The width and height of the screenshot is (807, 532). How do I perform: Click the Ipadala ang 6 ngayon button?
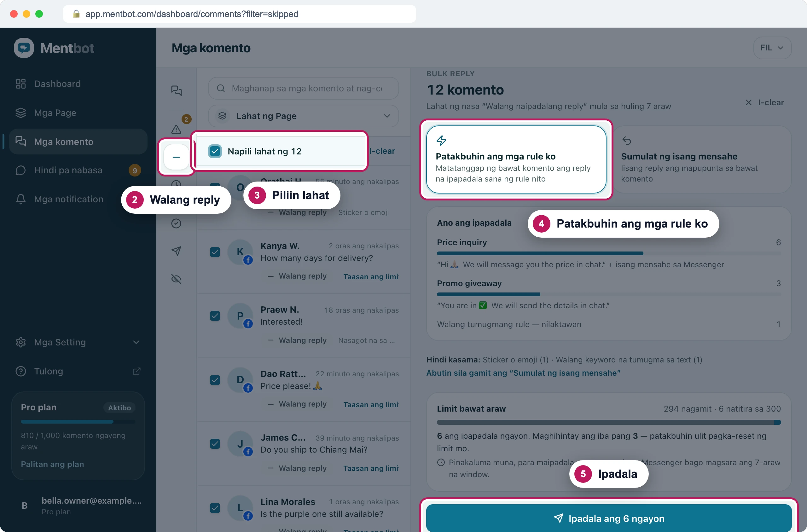(x=609, y=518)
